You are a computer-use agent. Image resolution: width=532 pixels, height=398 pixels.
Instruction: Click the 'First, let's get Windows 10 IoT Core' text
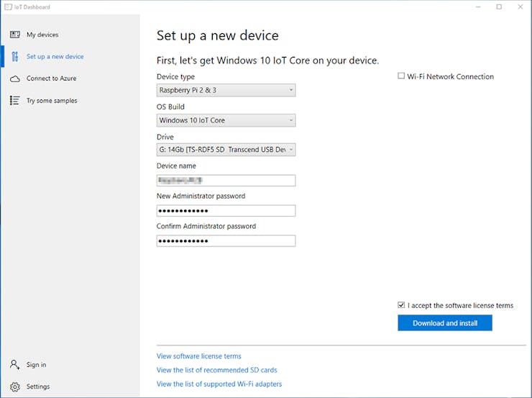tap(267, 60)
